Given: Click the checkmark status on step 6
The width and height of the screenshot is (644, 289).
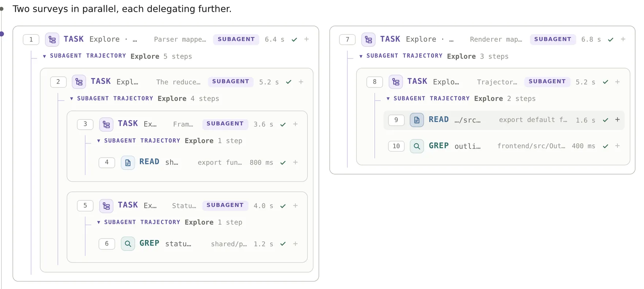Looking at the screenshot, I should tap(283, 244).
